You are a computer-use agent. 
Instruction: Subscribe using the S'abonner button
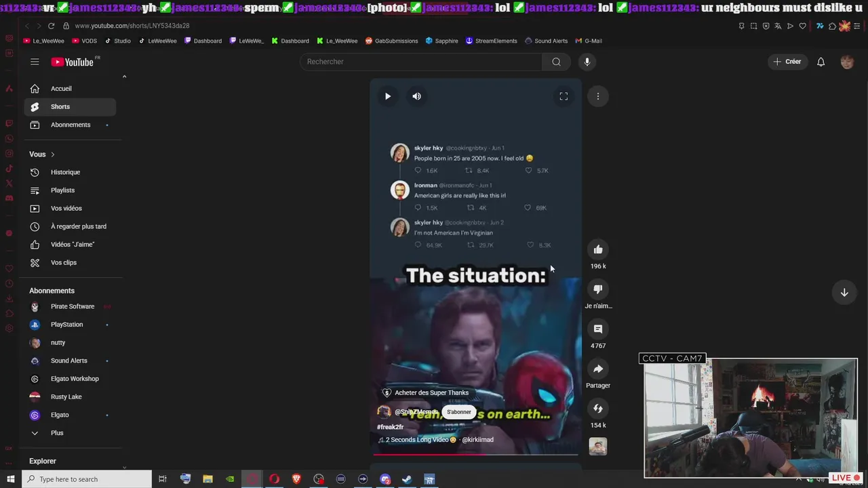pos(459,412)
